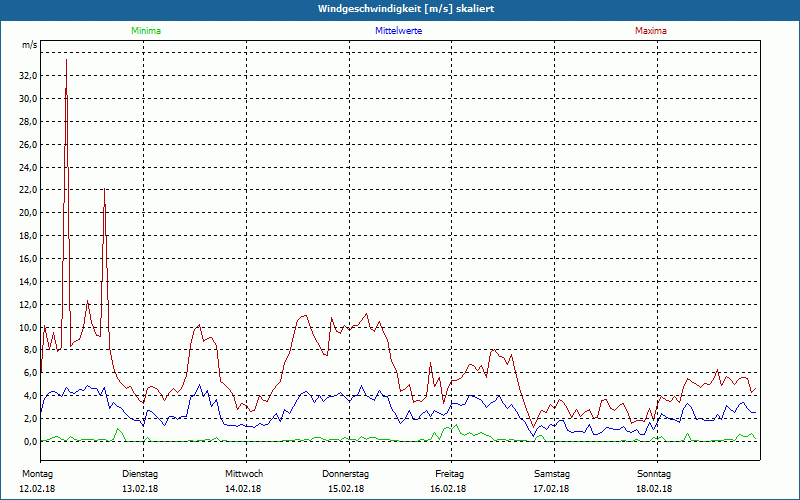
Task: Click the 17.02.18 date label
Action: (x=551, y=489)
